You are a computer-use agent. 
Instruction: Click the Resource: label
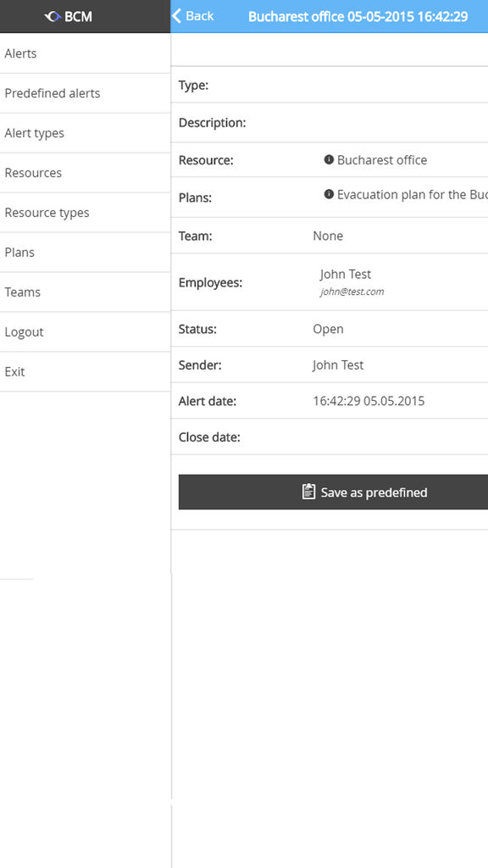click(x=206, y=160)
